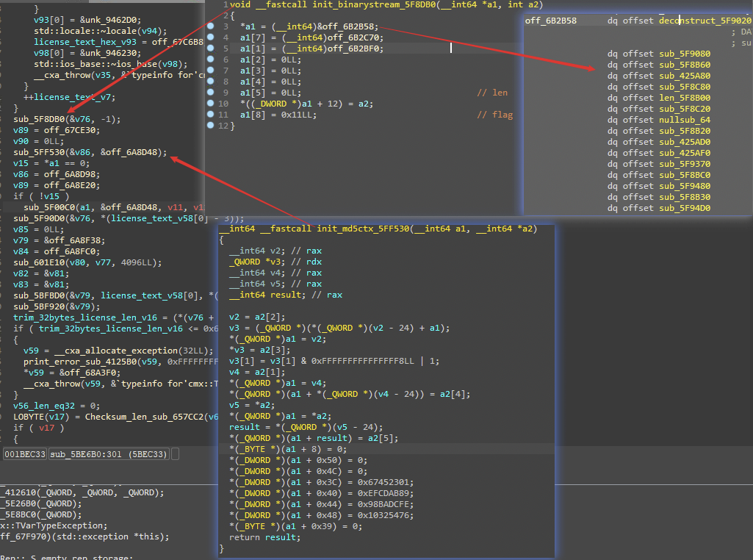Image resolution: width=753 pixels, height=560 pixels.
Task: Click the blue dot beside a1[4] = 0LL
Action: (x=211, y=82)
